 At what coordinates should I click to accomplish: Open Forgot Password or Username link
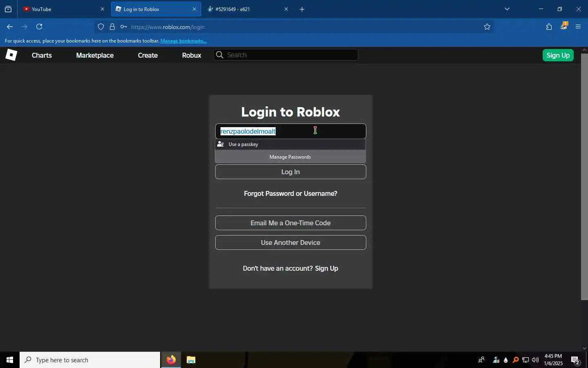[x=290, y=193]
